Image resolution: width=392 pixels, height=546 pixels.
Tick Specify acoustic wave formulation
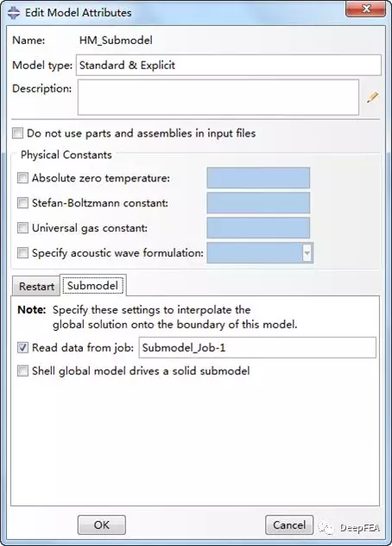pos(22,252)
